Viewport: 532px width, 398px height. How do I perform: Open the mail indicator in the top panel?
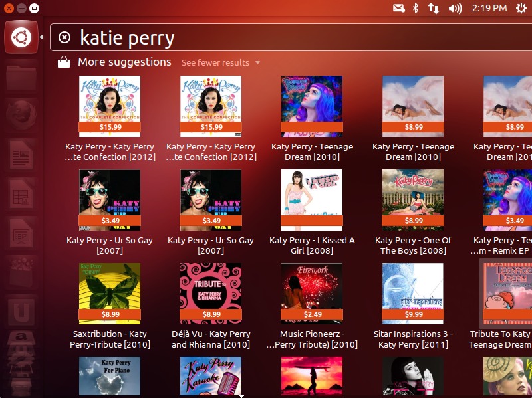[x=399, y=8]
